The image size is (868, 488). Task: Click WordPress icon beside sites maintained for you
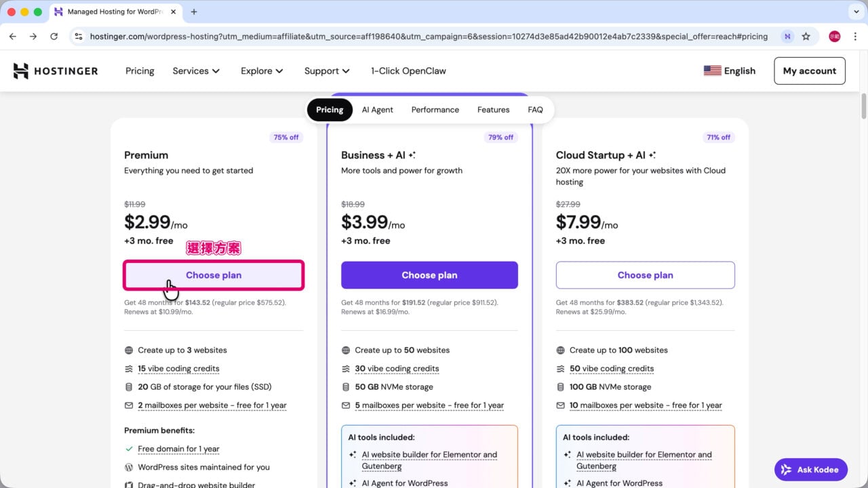pyautogui.click(x=129, y=467)
